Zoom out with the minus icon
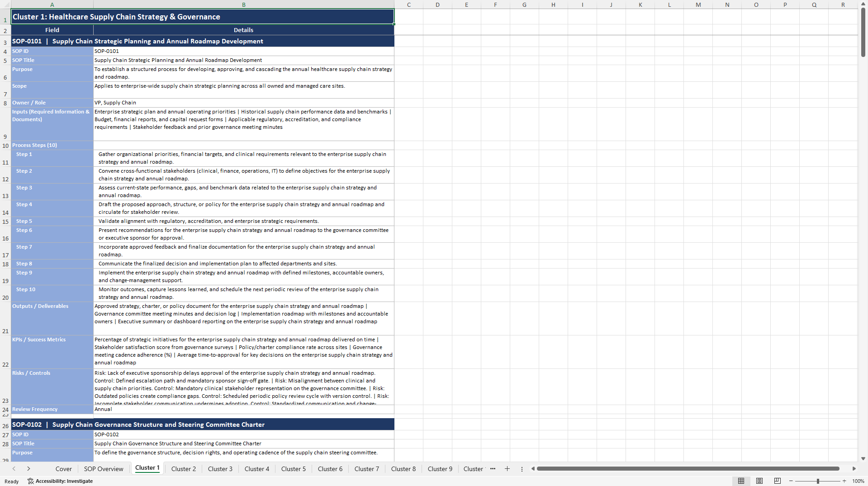The width and height of the screenshot is (868, 486). pyautogui.click(x=791, y=481)
